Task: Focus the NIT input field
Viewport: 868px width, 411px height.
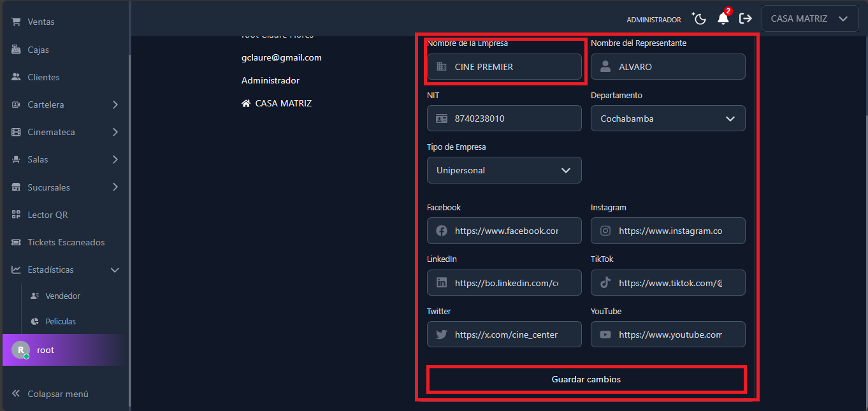Action: click(x=513, y=119)
